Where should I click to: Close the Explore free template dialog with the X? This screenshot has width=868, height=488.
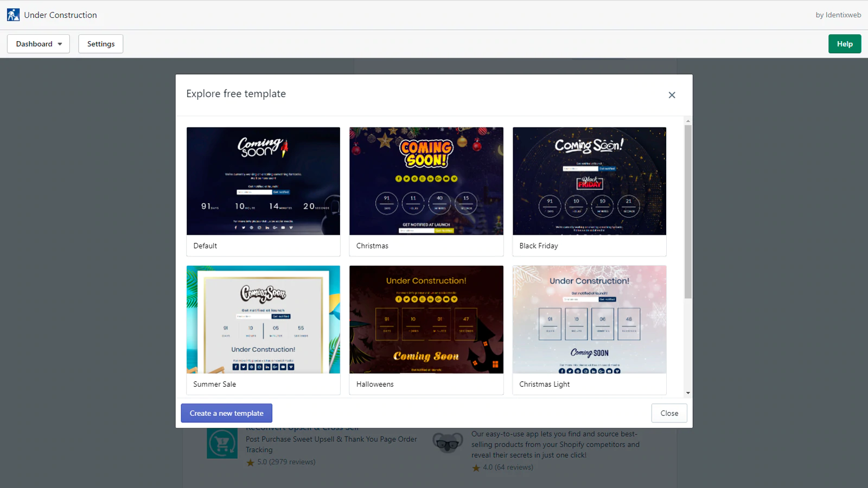coord(672,95)
